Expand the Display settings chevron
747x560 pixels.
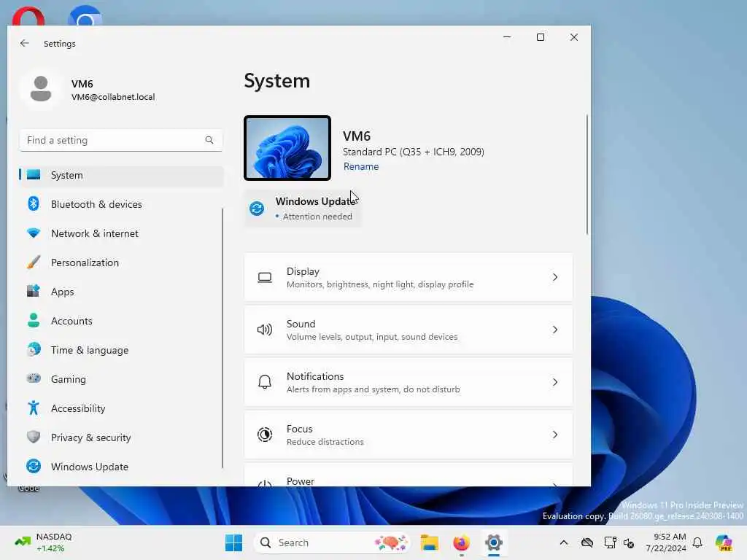point(555,277)
